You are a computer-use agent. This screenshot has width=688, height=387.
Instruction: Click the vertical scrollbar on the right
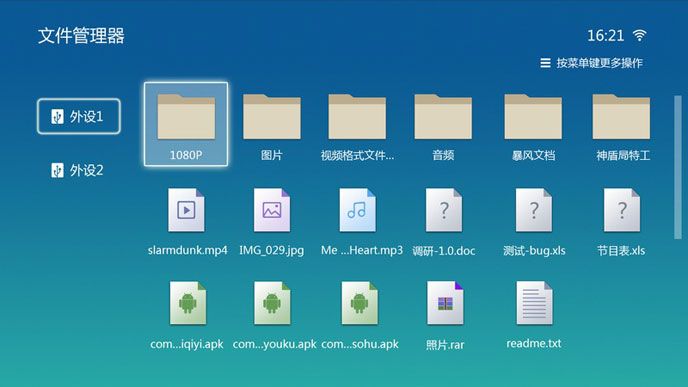point(678,167)
